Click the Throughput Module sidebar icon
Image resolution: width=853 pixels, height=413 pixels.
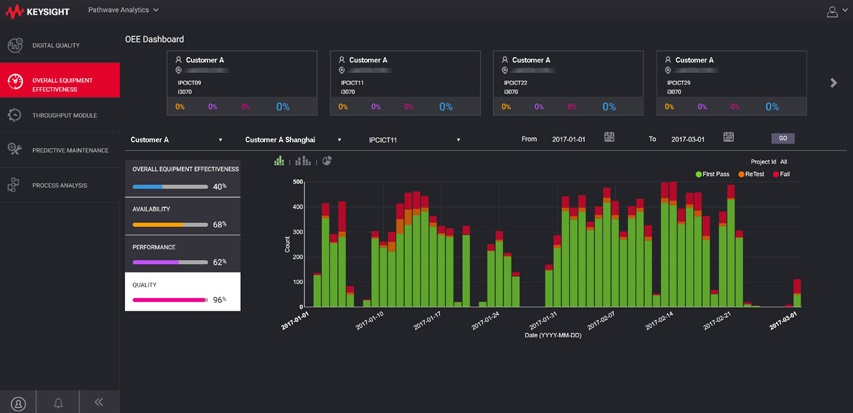pyautogui.click(x=15, y=115)
